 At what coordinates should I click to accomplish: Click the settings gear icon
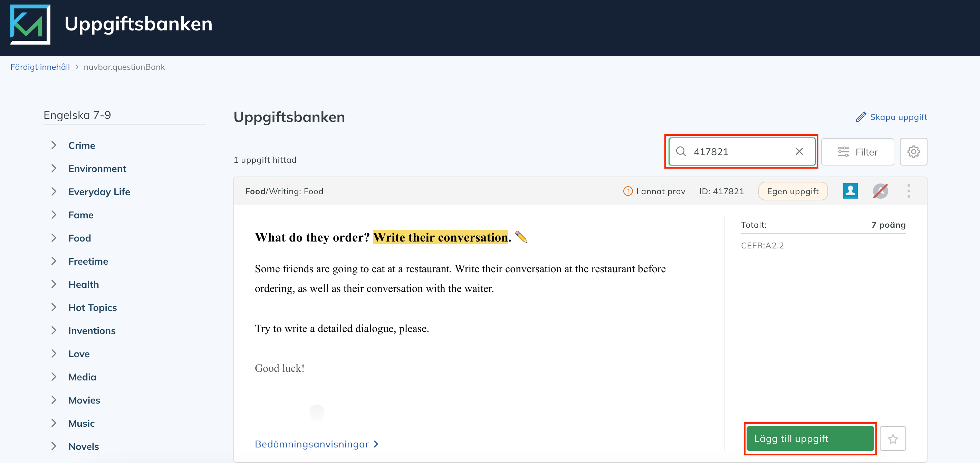(914, 151)
